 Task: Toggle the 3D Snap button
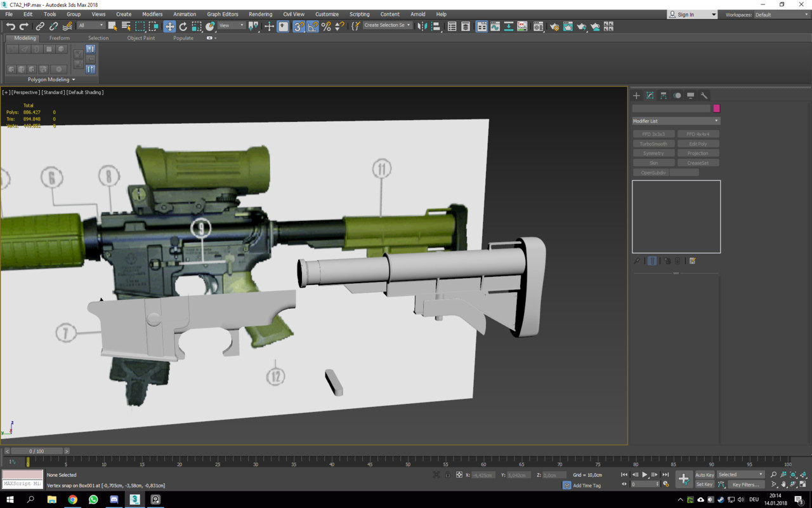click(298, 26)
